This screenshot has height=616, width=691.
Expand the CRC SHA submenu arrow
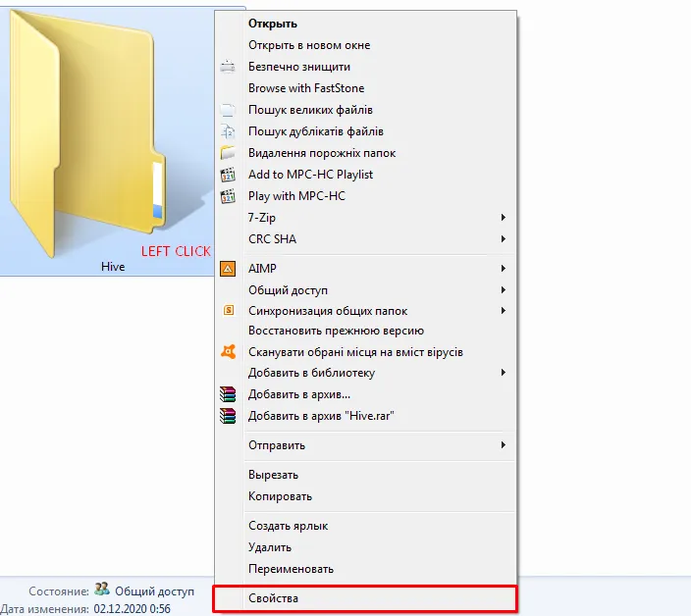(x=503, y=239)
